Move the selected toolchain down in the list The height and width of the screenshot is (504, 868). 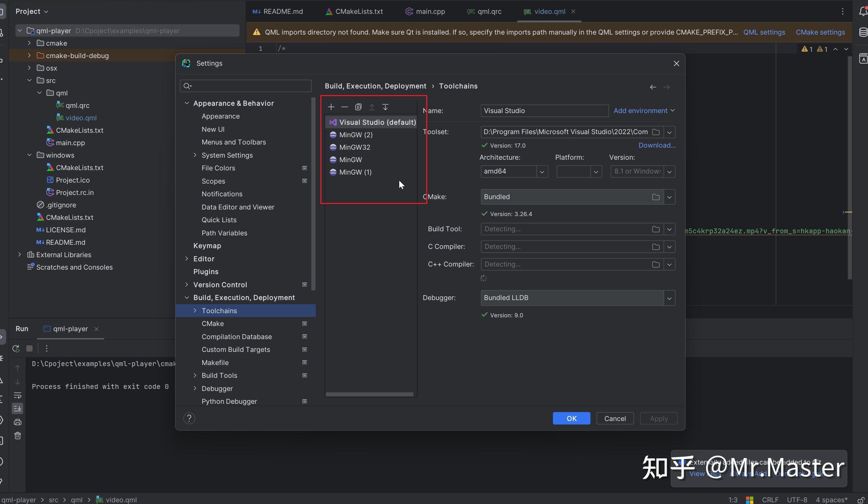pos(385,107)
